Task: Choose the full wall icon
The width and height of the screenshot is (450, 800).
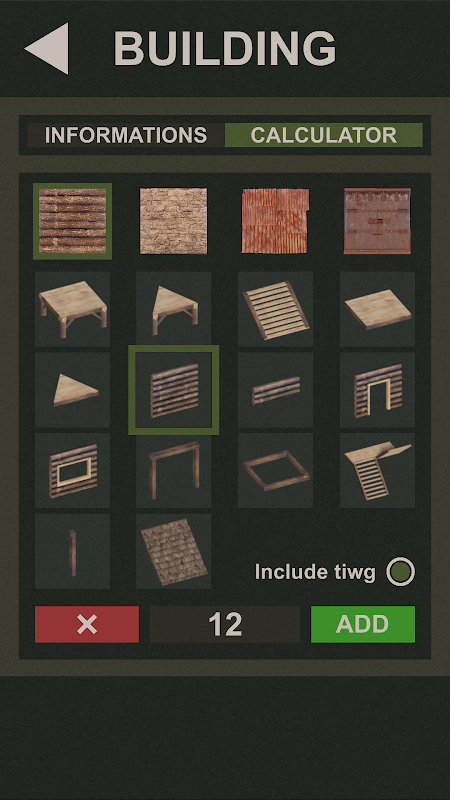Action: 173,390
